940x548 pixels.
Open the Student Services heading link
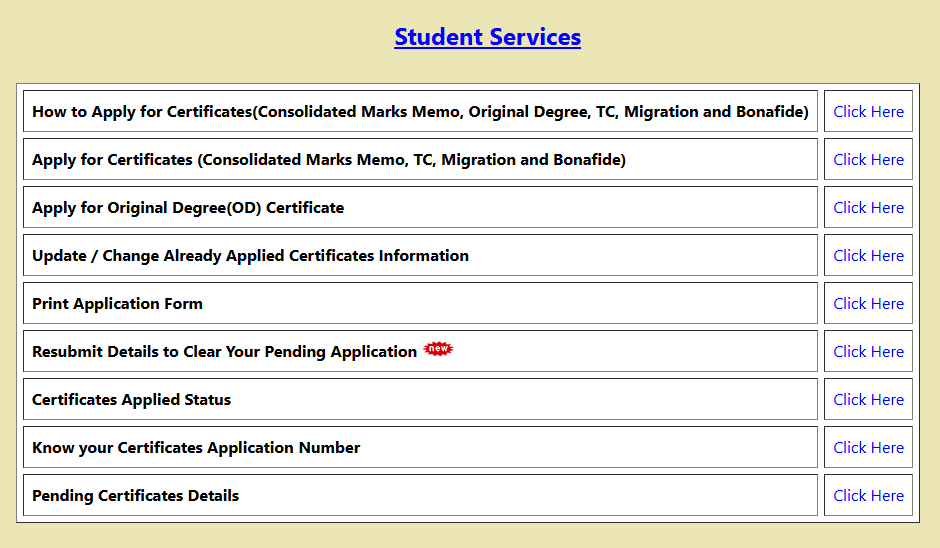[487, 37]
